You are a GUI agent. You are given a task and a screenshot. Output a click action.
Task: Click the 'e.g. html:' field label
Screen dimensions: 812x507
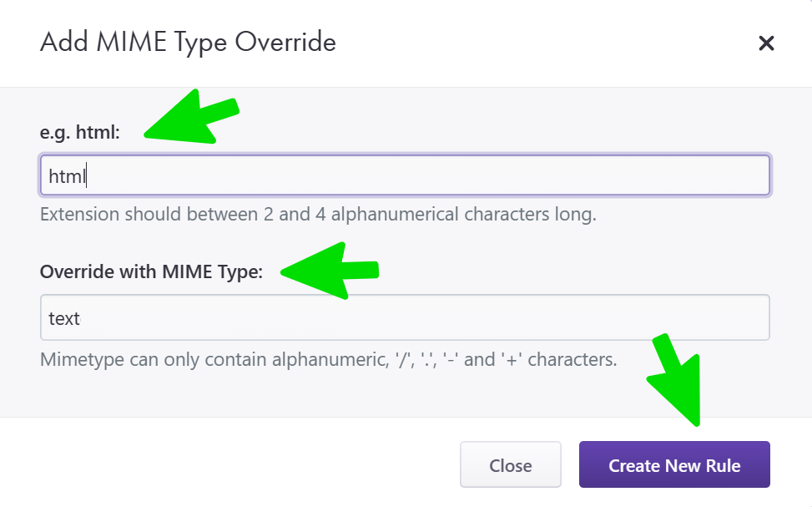point(80,132)
